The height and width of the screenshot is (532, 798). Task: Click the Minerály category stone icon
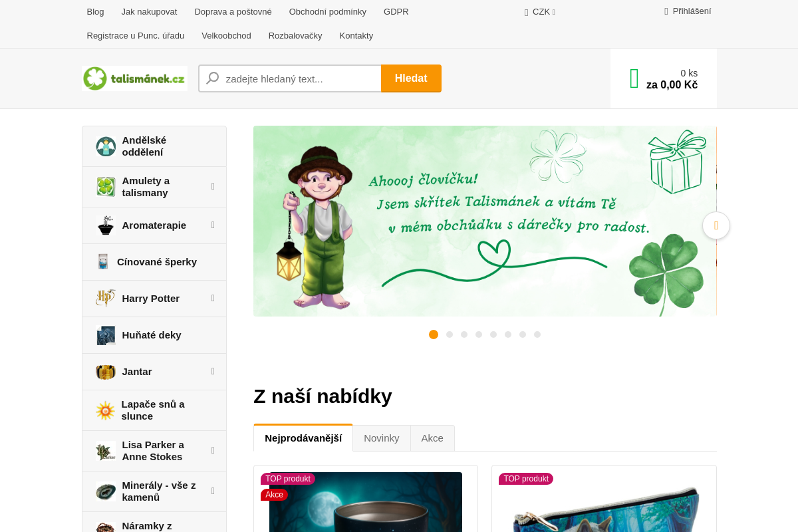point(106,491)
